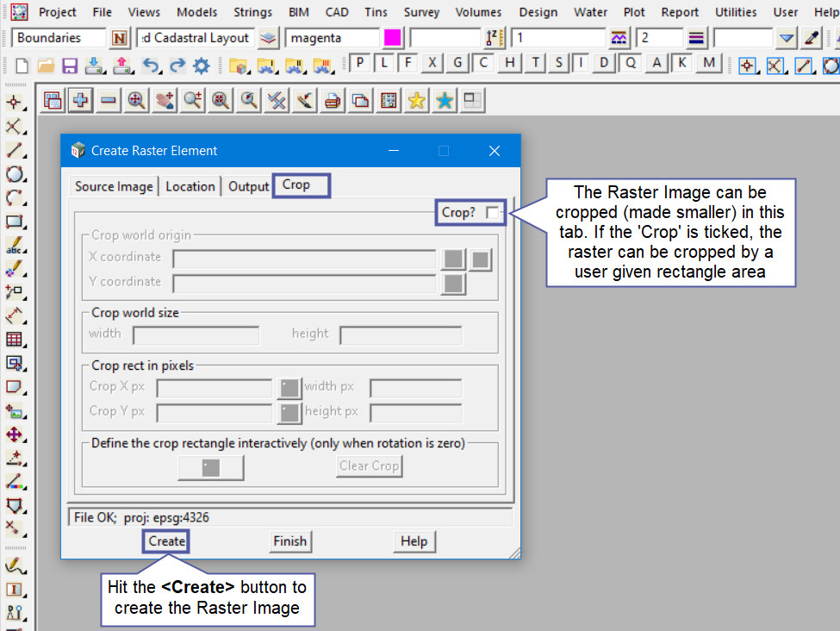Click the printer icon in view toolbar
This screenshot has width=840, height=631.
coord(333,101)
